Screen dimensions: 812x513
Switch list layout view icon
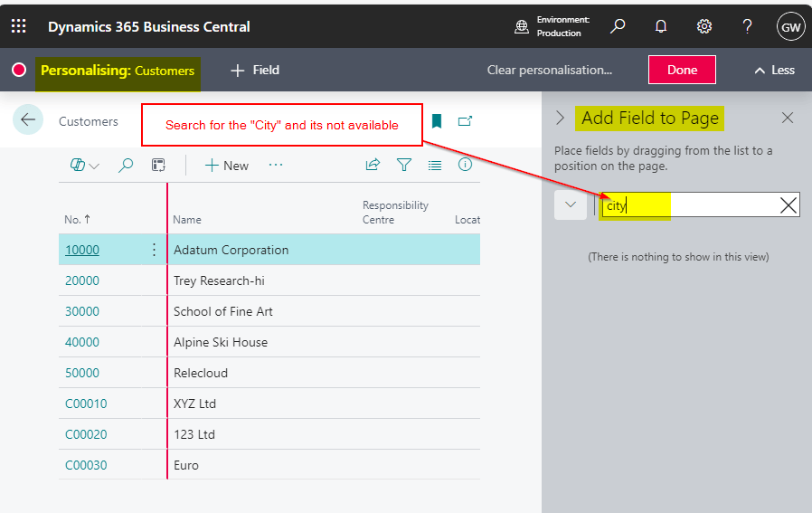(x=435, y=165)
